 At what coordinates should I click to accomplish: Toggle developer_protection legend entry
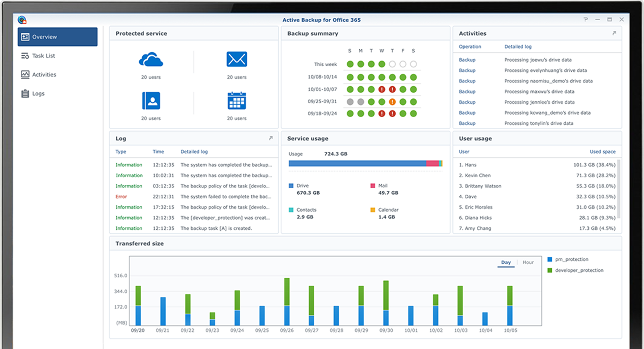[575, 270]
